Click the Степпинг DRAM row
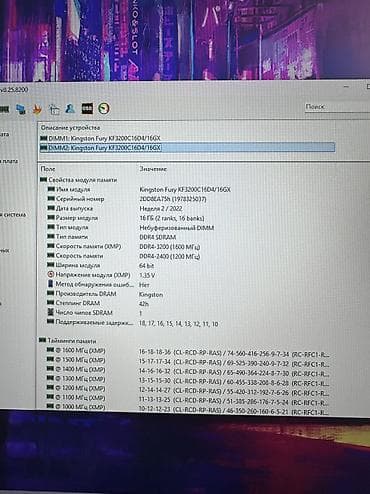Image resolution: width=370 pixels, height=494 pixels. pos(98,303)
